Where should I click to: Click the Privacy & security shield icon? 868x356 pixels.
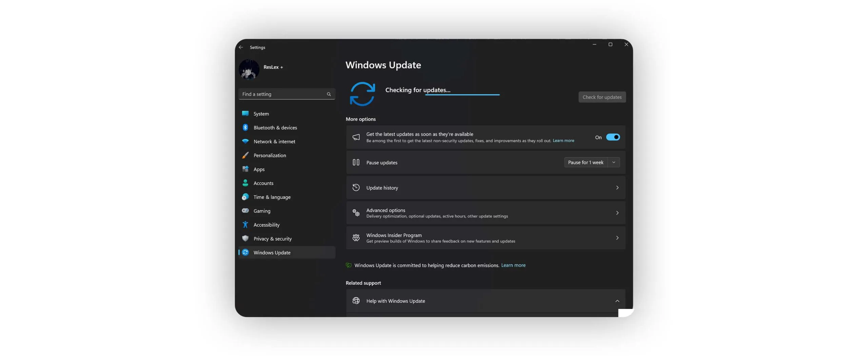pyautogui.click(x=245, y=238)
